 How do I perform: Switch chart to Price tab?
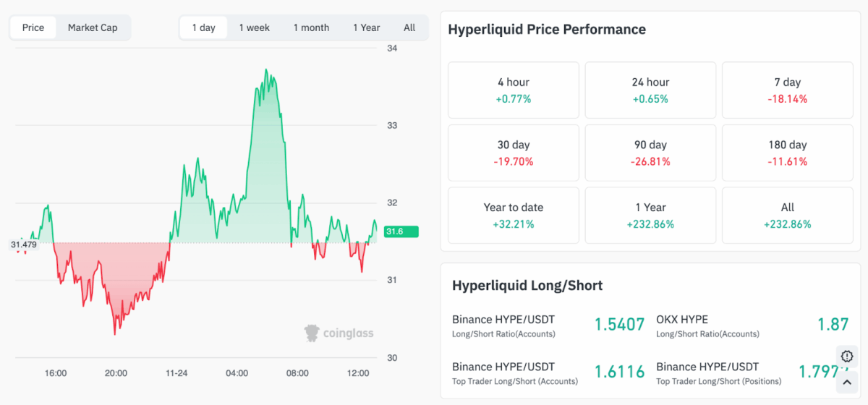point(33,27)
